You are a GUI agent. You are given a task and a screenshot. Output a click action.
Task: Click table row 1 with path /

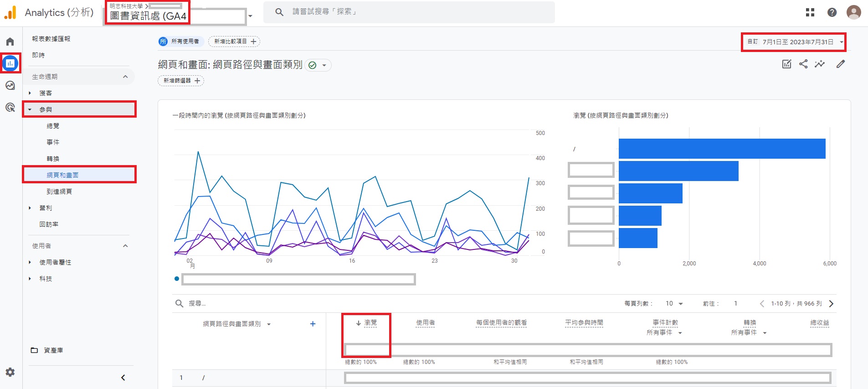tap(504, 378)
